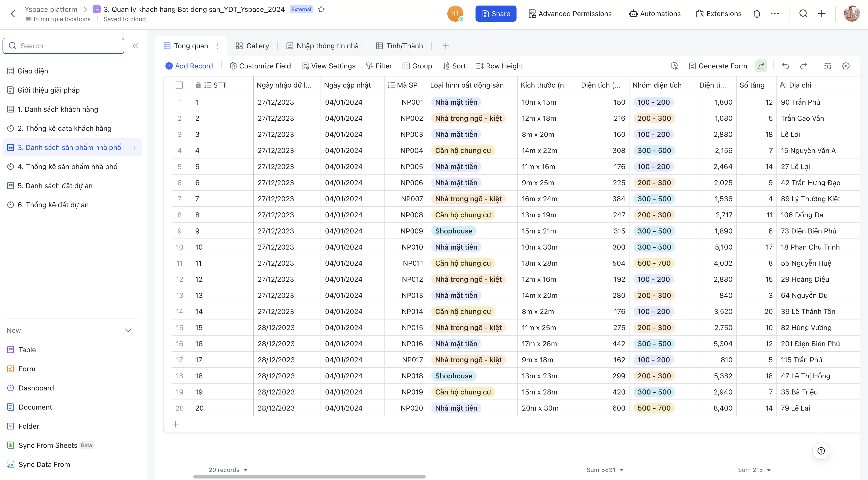Screen dimensions: 868x480
Task: Click the Shophouse tag in row 9
Action: coord(454,231)
